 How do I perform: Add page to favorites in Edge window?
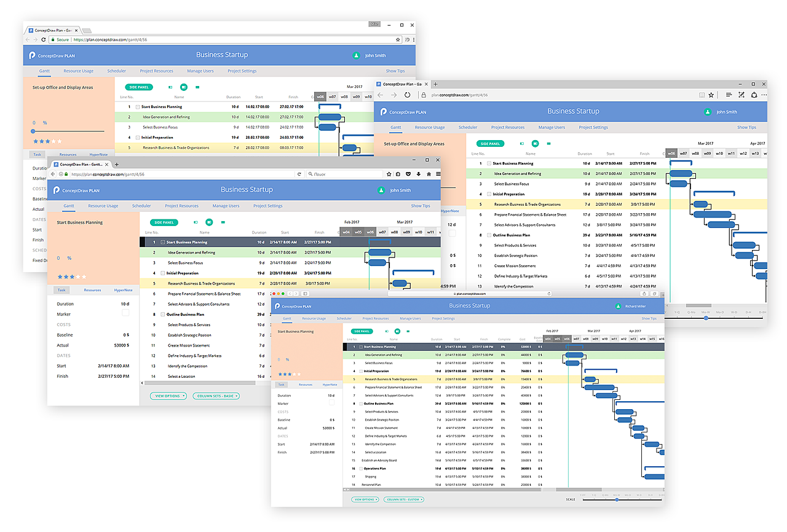(x=711, y=95)
